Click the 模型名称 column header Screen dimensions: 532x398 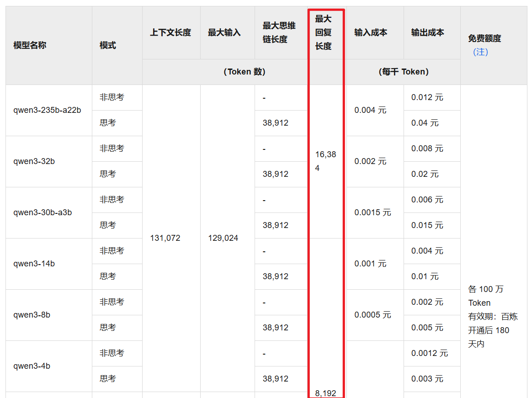coord(30,45)
